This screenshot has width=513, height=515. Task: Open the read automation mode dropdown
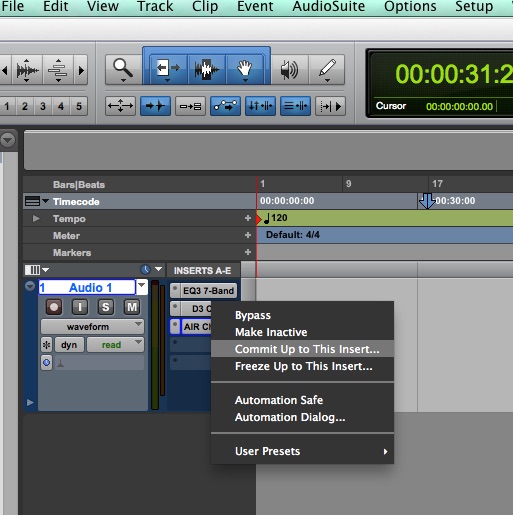(115, 345)
